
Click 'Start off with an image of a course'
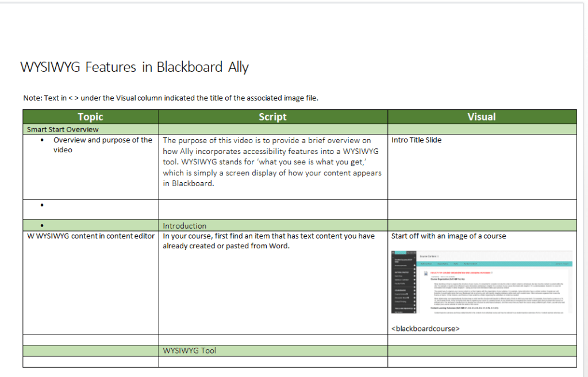(448, 236)
